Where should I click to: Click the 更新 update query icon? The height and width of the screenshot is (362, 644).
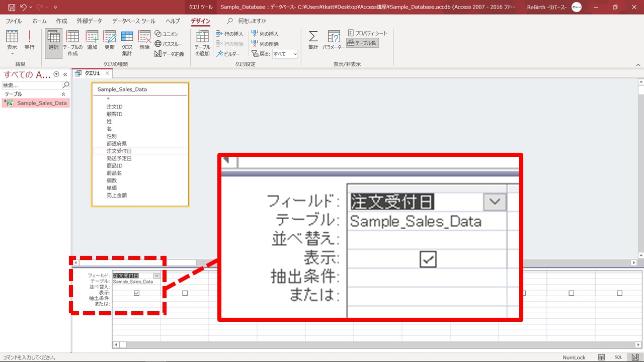[110, 40]
